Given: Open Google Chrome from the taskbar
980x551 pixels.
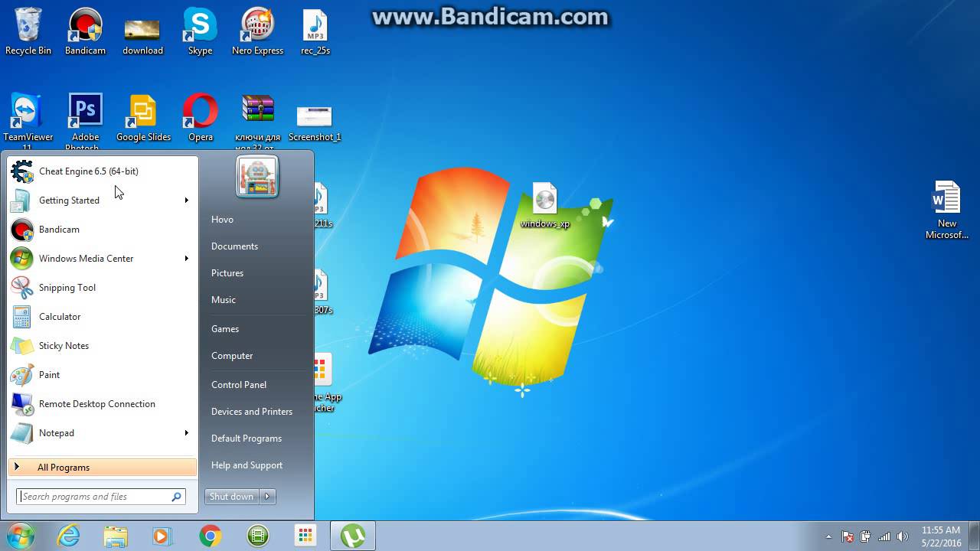Looking at the screenshot, I should [211, 536].
